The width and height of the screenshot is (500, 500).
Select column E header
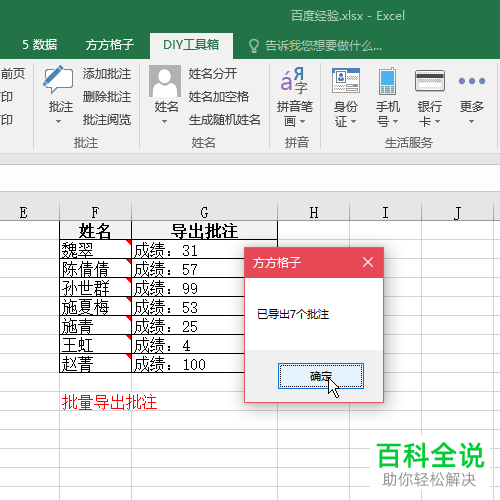coord(23,212)
